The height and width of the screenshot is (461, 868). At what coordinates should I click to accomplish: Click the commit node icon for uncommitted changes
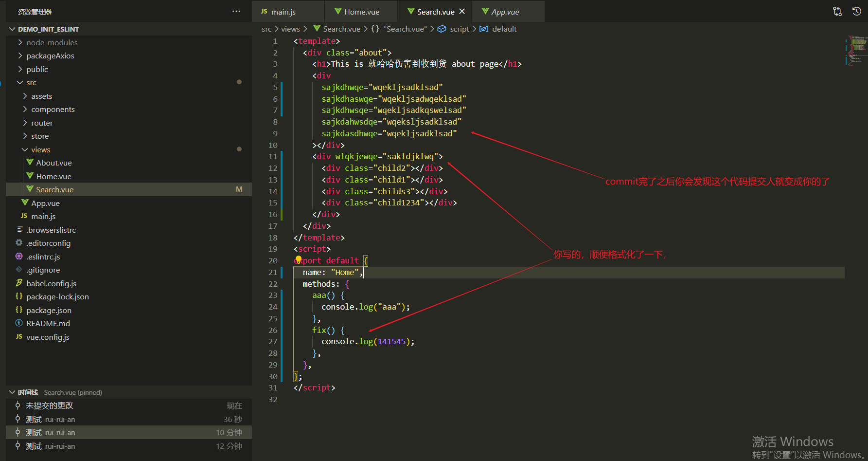click(18, 406)
